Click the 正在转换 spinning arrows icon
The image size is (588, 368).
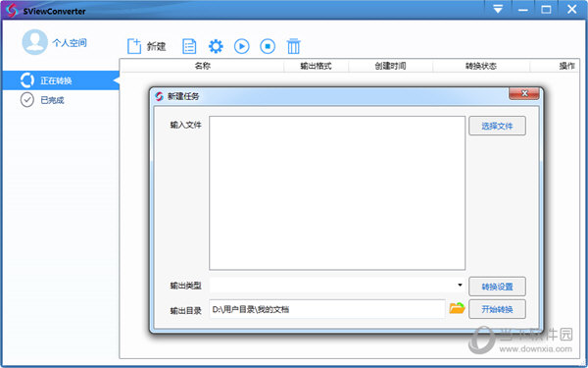[x=27, y=80]
